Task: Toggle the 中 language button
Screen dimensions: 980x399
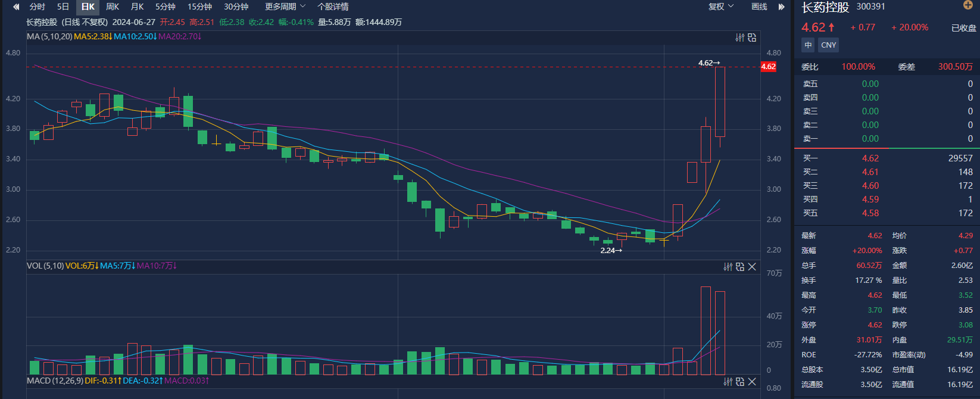Action: pos(808,45)
